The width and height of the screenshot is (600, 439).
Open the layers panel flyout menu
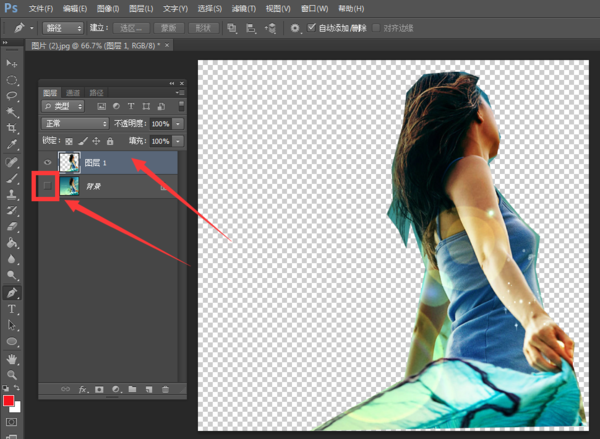pyautogui.click(x=180, y=93)
